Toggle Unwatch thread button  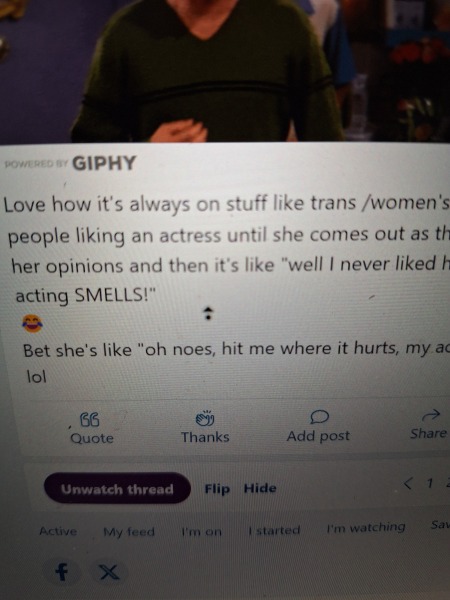tap(117, 489)
